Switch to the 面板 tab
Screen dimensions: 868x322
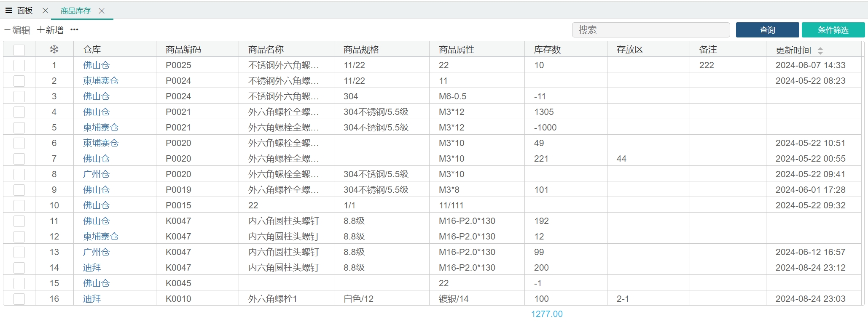pos(25,11)
